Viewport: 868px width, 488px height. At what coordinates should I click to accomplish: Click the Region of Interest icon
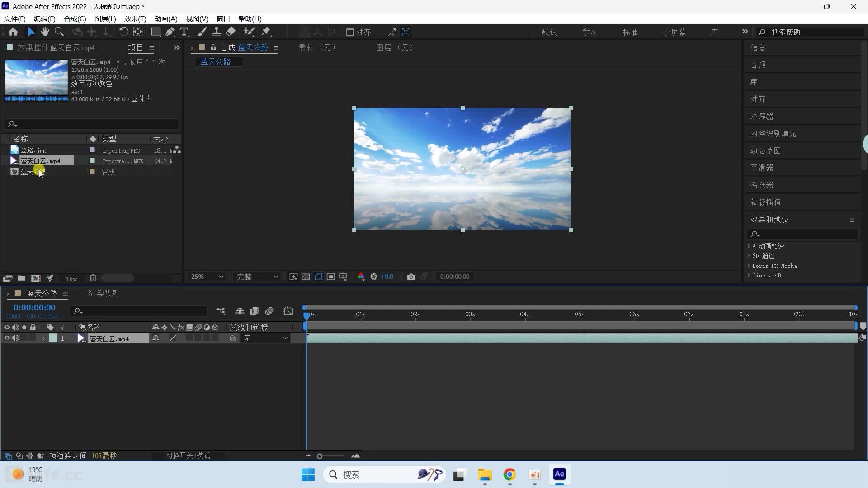[331, 277]
